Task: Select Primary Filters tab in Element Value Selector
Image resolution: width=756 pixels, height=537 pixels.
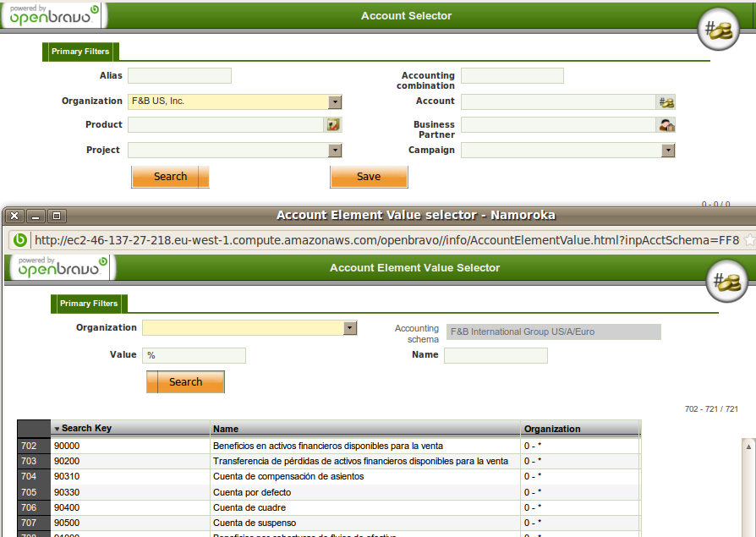Action: [x=89, y=304]
